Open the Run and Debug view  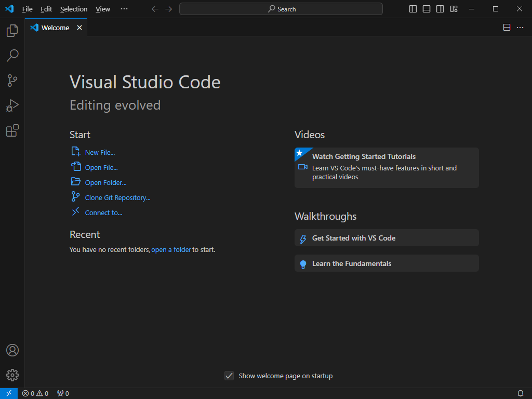pyautogui.click(x=12, y=105)
